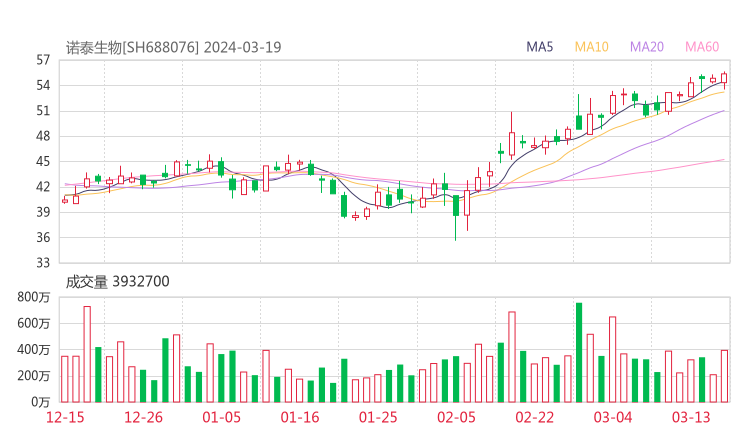Click the 12-26 date label

[143, 417]
